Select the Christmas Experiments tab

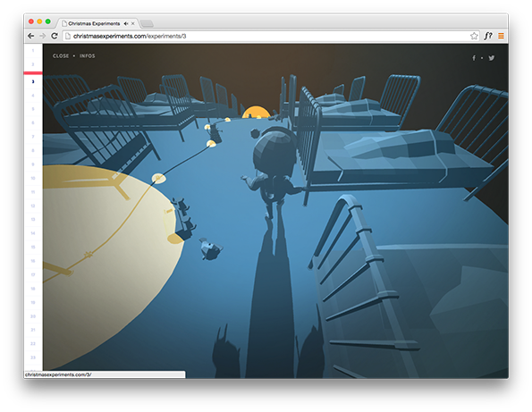(97, 23)
